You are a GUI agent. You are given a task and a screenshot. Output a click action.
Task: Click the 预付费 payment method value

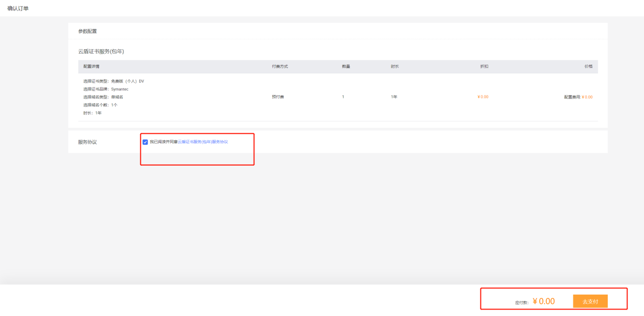point(277,97)
